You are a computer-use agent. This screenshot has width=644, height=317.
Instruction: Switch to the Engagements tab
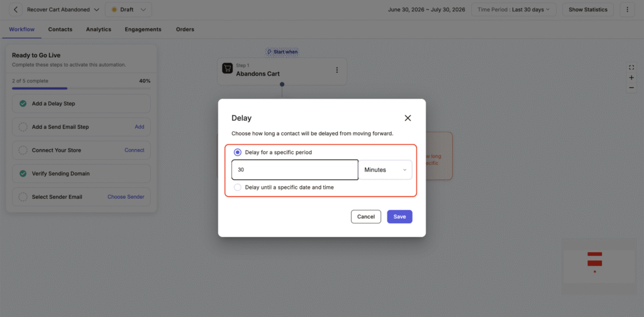(x=143, y=30)
